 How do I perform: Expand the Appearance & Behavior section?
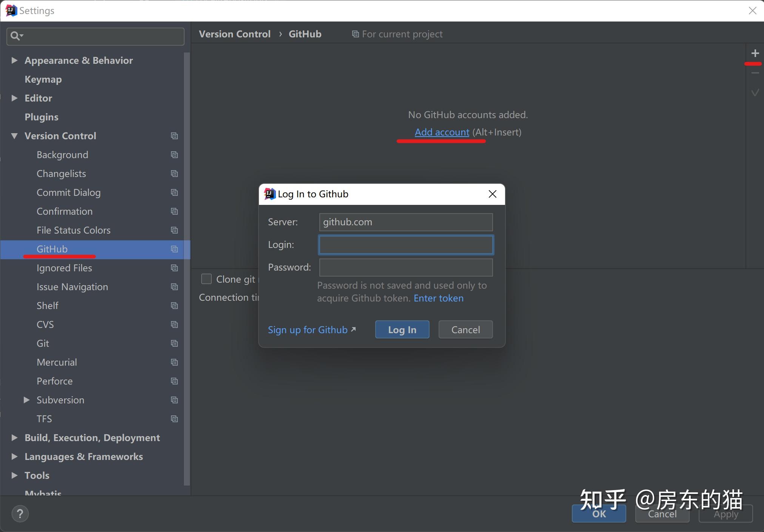click(x=14, y=60)
